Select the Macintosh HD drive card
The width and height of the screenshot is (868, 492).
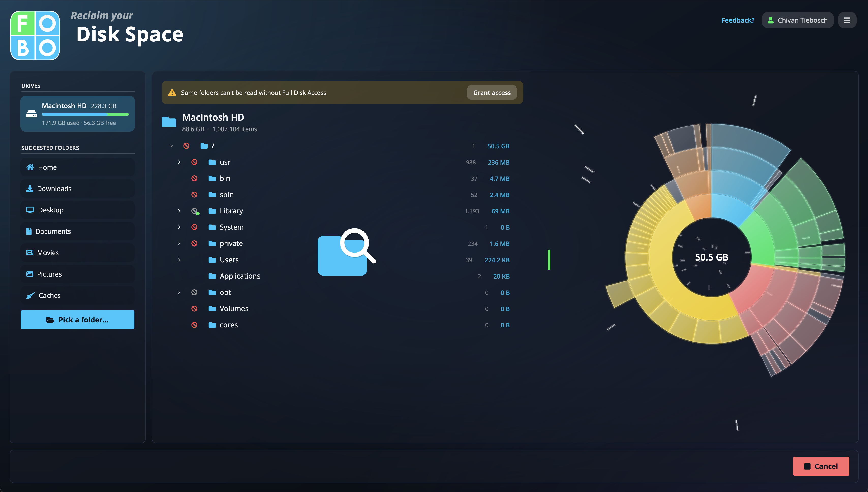(x=78, y=113)
